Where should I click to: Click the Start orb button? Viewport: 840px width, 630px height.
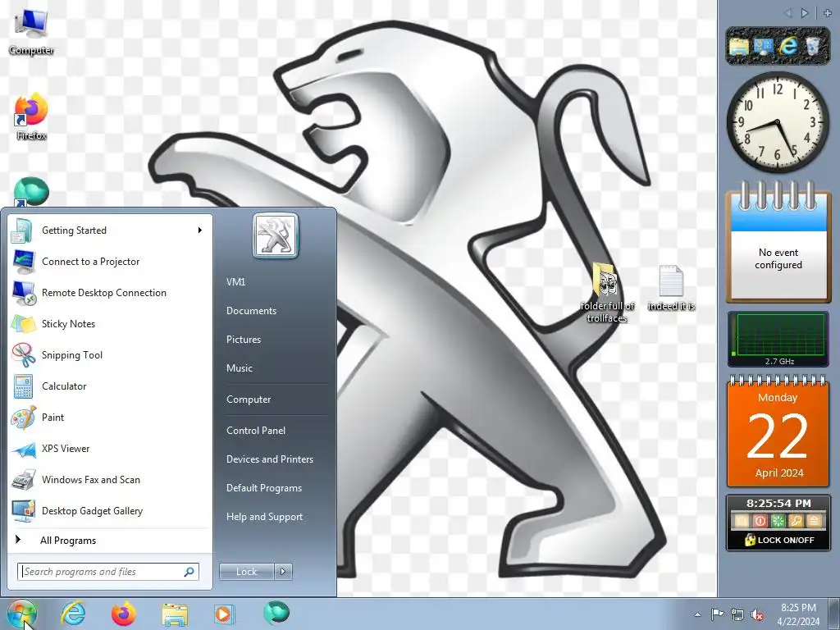coord(21,614)
